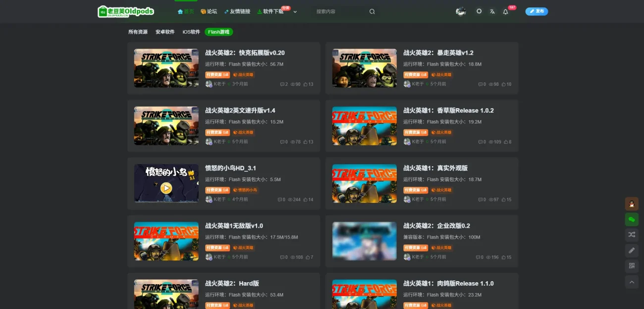Click author name K老于 on 无敌版v1.0 card
This screenshot has height=309, width=644.
tap(220, 257)
